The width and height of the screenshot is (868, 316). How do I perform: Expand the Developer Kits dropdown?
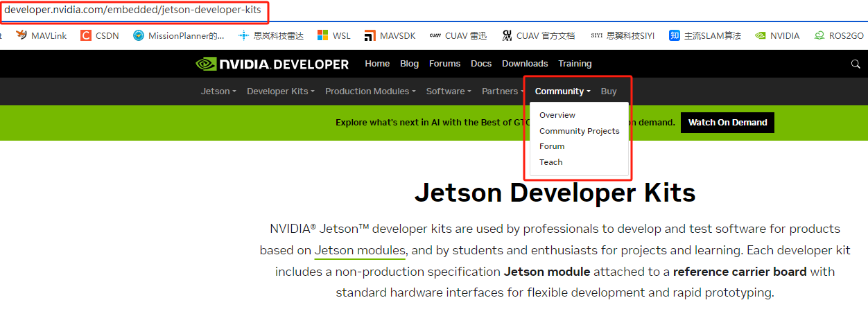pyautogui.click(x=281, y=91)
